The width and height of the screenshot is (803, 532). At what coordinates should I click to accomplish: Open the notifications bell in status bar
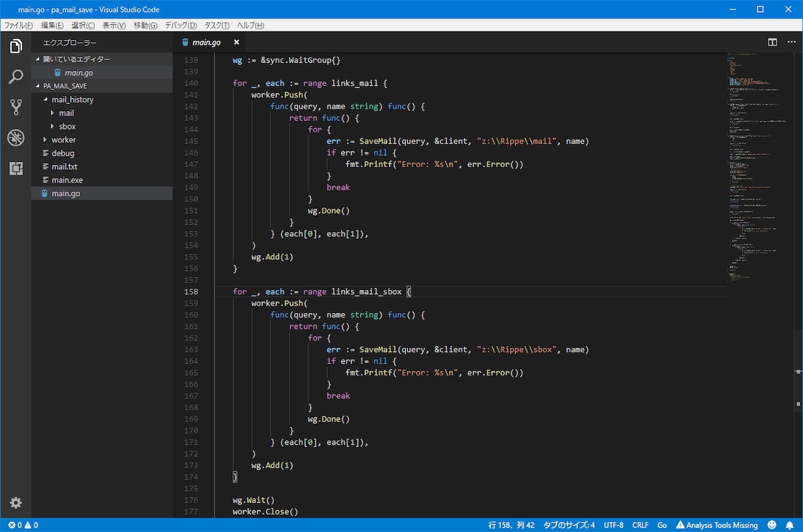790,525
